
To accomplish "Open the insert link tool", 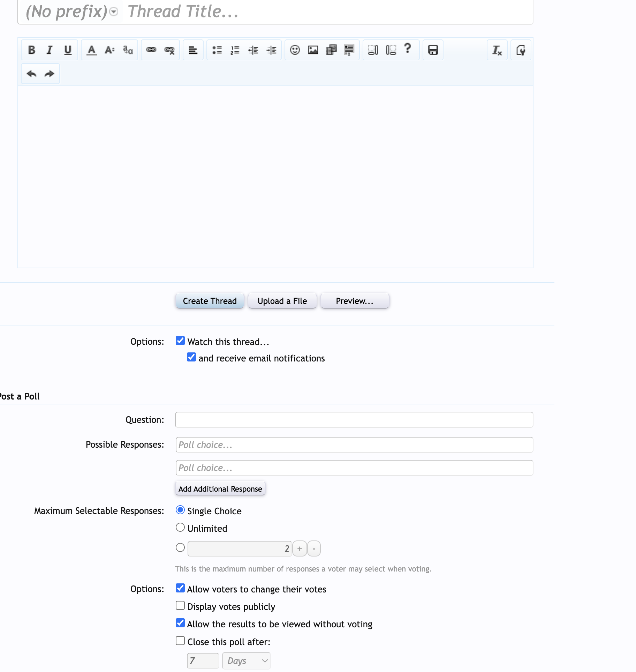I will pos(151,50).
